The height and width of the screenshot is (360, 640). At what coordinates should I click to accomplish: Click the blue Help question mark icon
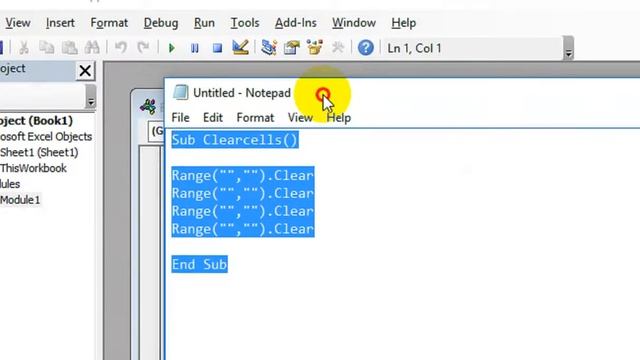366,48
